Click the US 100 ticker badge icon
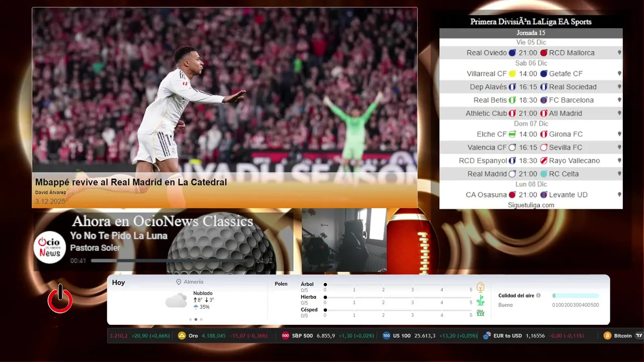This screenshot has width=644, height=362. point(386,336)
